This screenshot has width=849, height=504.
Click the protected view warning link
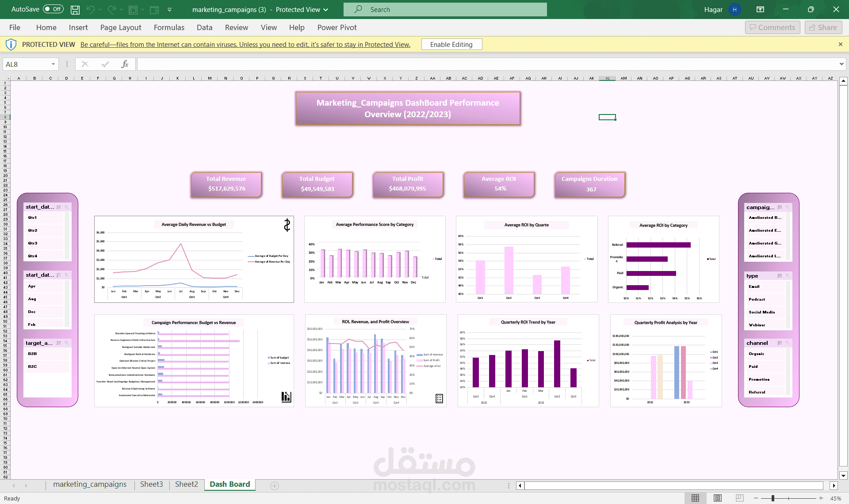point(245,45)
